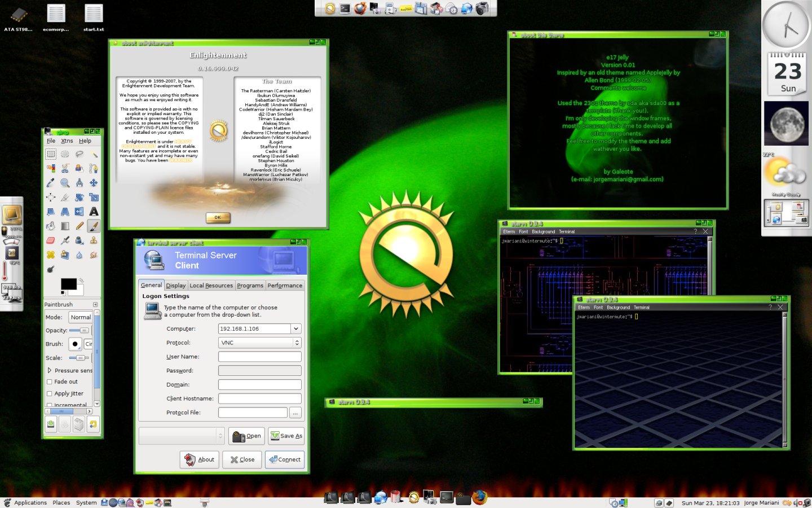Screen dimensions: 812x508
Task: Select the Rectangle Select tool in GIMP
Action: coord(51,154)
